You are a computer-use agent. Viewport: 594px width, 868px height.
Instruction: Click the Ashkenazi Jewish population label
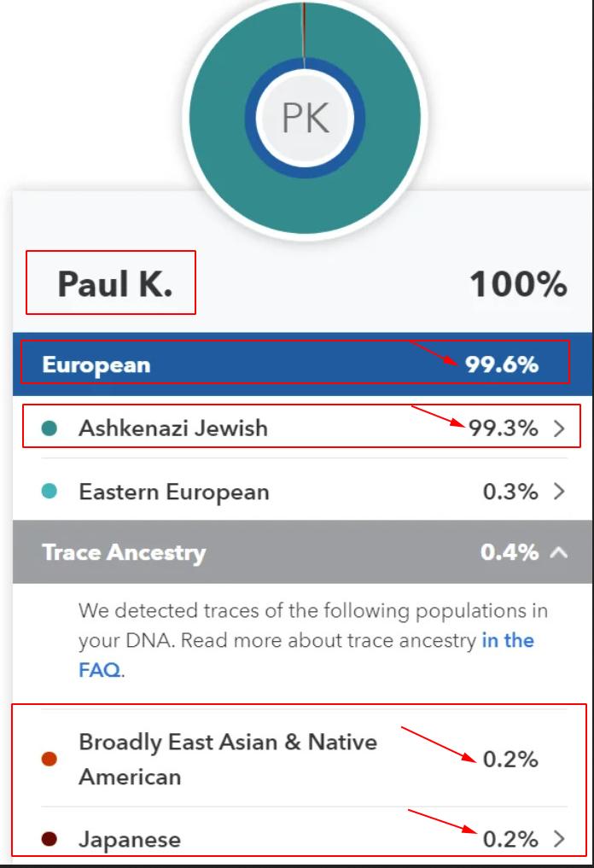[x=173, y=428]
